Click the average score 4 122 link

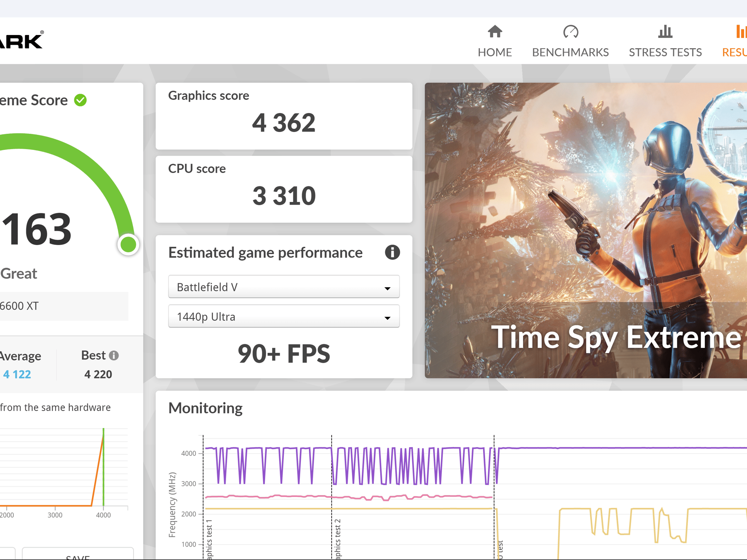[17, 374]
